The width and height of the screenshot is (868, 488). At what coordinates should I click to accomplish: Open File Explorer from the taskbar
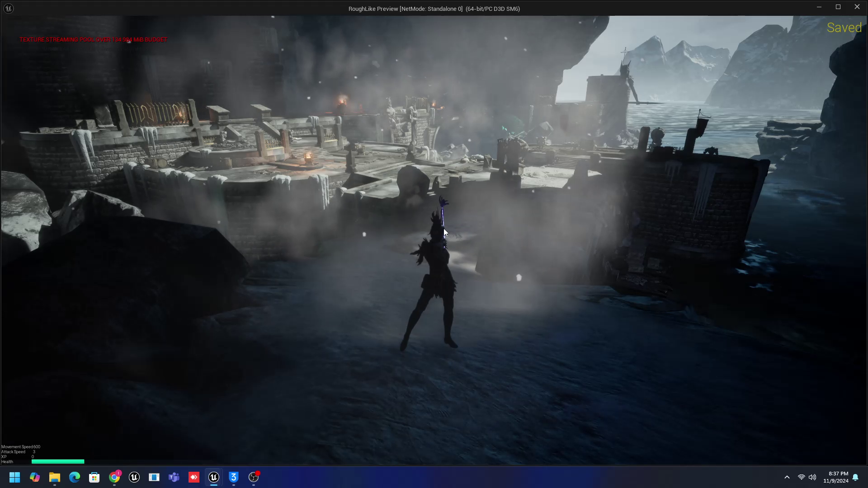pyautogui.click(x=54, y=478)
